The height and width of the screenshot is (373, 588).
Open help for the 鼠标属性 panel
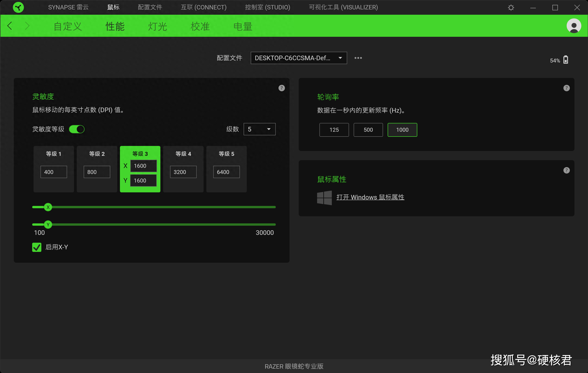(x=566, y=170)
